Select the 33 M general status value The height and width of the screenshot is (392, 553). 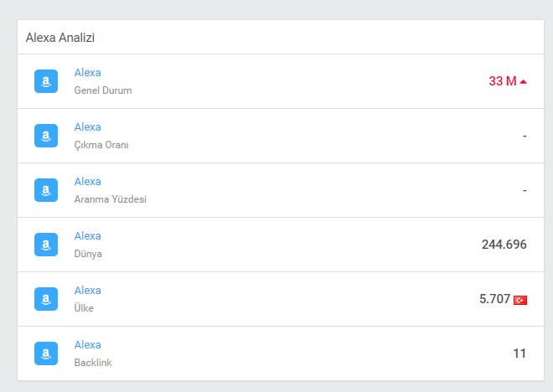pyautogui.click(x=503, y=81)
